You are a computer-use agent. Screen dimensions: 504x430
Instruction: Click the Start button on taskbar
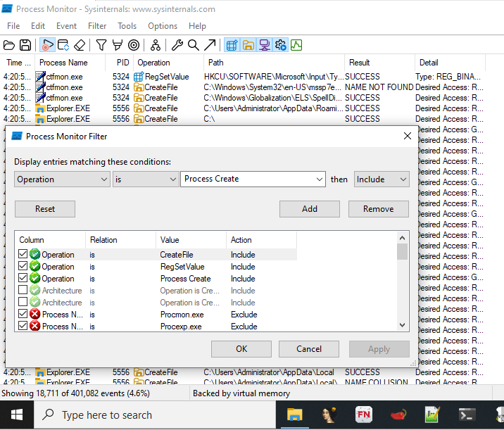(x=17, y=415)
